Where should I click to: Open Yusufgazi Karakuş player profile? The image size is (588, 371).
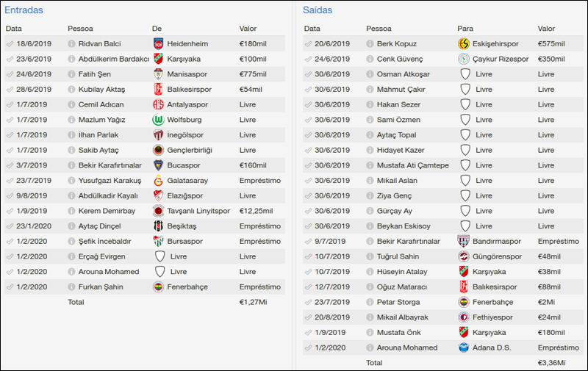[109, 181]
